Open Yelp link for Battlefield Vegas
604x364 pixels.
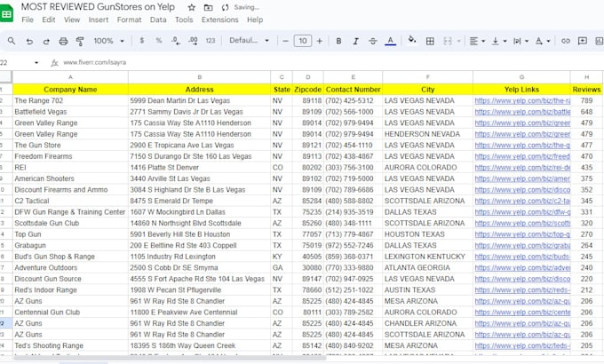tap(522, 112)
